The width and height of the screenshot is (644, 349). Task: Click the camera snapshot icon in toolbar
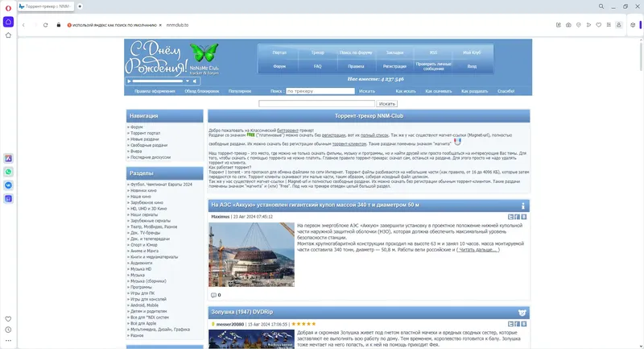pos(568,25)
